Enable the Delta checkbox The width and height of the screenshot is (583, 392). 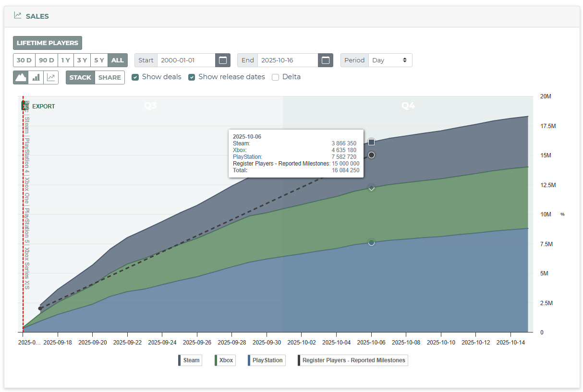[x=275, y=77]
